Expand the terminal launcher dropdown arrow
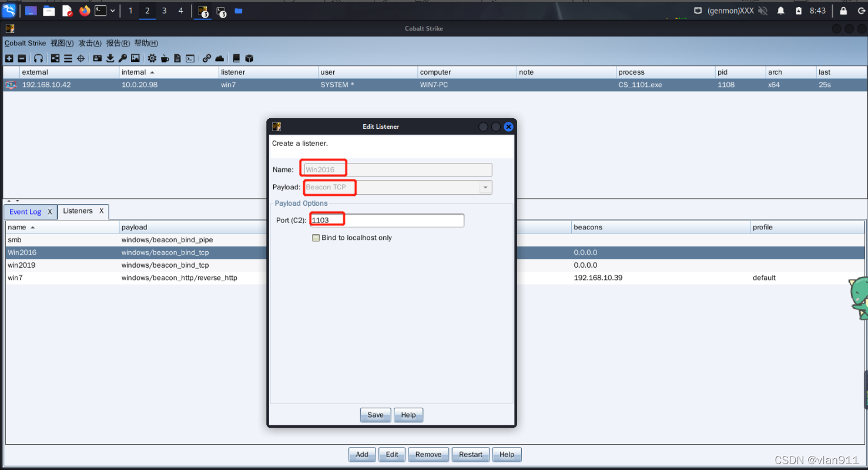Viewport: 868px width, 470px height. click(112, 11)
